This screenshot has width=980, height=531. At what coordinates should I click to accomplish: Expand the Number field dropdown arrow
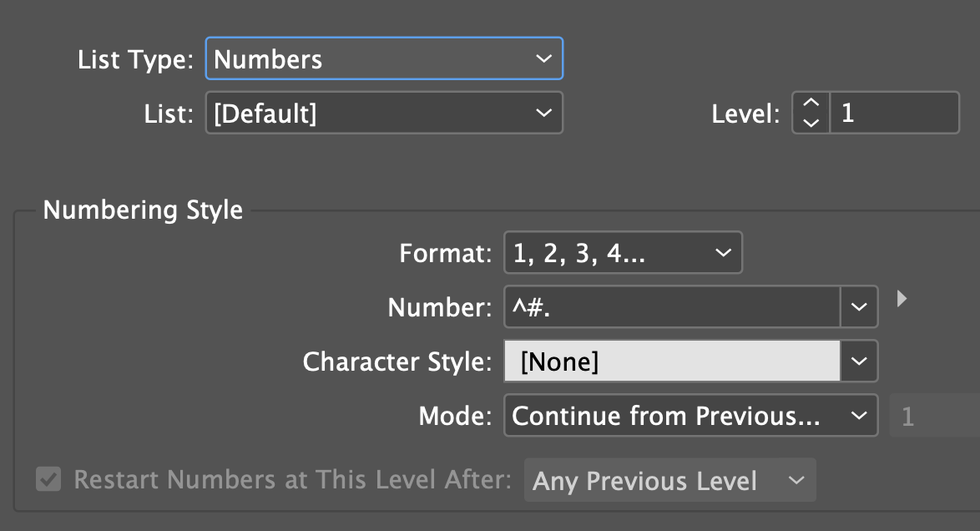859,307
